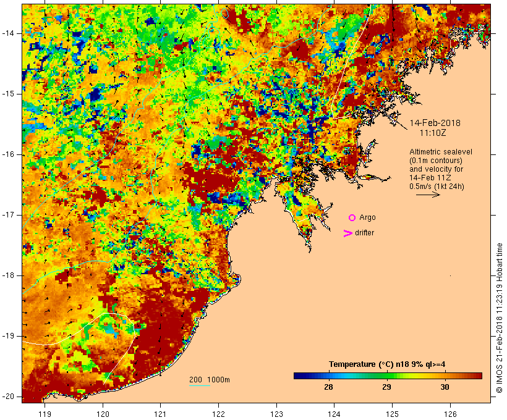Click the temperature color bar

click(x=388, y=376)
